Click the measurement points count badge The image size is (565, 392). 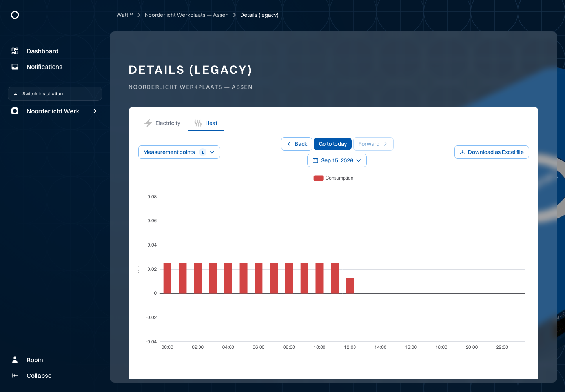[202, 152]
